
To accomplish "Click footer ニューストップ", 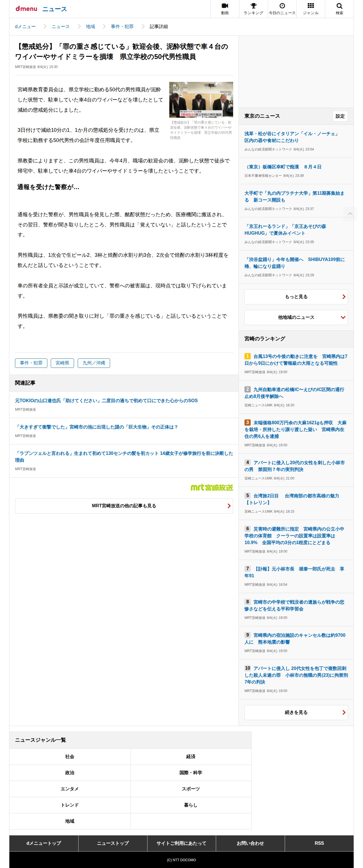I will point(113,843).
